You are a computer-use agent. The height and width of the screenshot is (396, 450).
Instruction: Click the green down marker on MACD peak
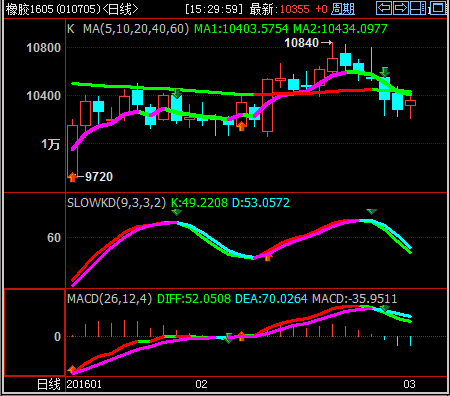tap(385, 308)
